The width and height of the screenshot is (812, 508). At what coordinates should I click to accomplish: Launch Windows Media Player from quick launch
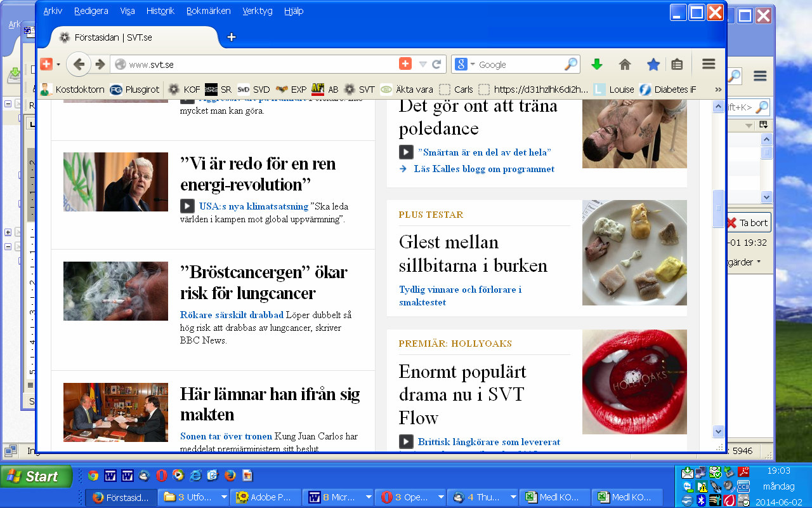click(178, 476)
